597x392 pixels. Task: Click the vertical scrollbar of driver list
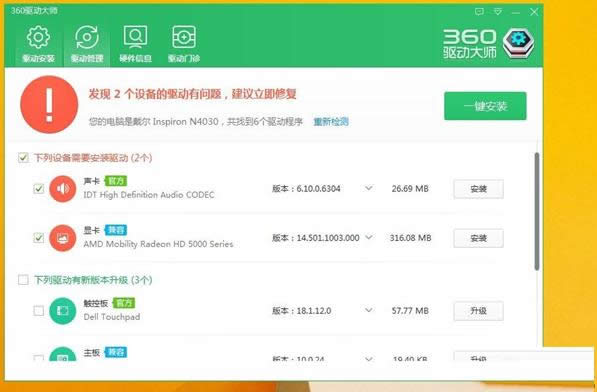pos(537,212)
